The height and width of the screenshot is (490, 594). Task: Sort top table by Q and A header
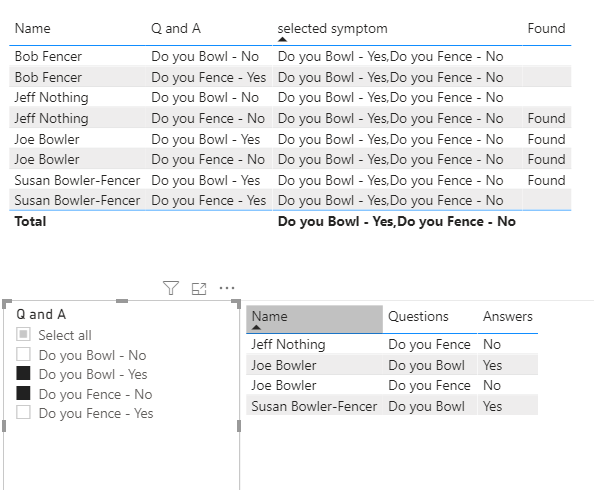(x=176, y=28)
